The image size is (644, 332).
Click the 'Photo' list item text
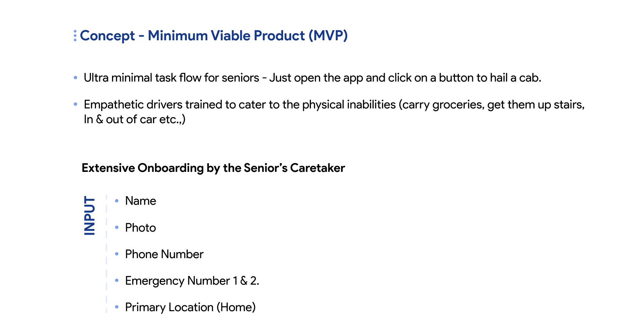(x=141, y=228)
